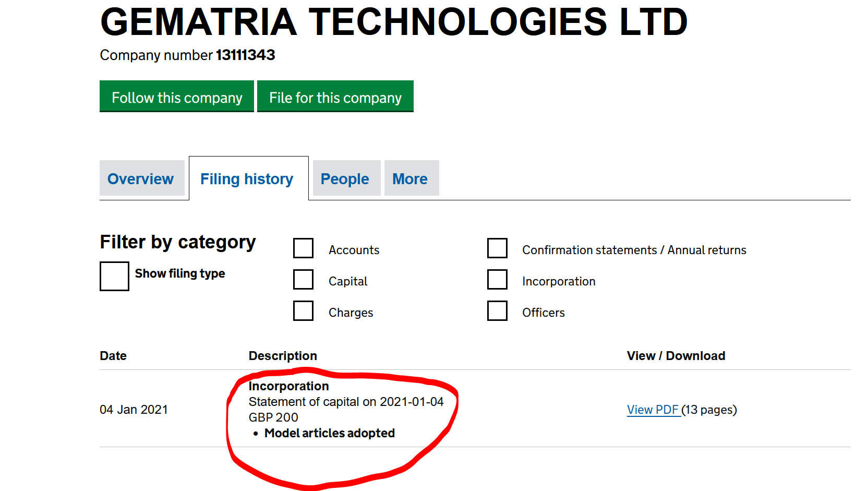Enable the Officers filter checkbox

click(497, 311)
